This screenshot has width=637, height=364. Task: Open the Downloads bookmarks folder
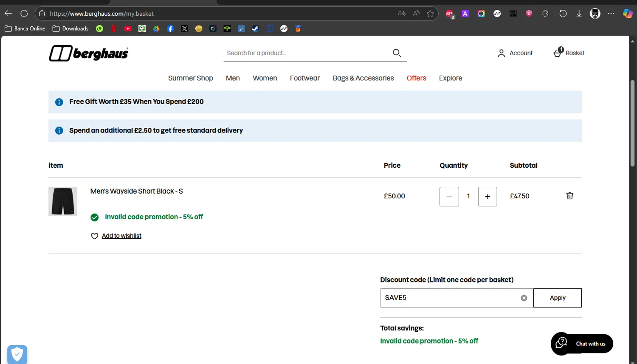tap(70, 29)
